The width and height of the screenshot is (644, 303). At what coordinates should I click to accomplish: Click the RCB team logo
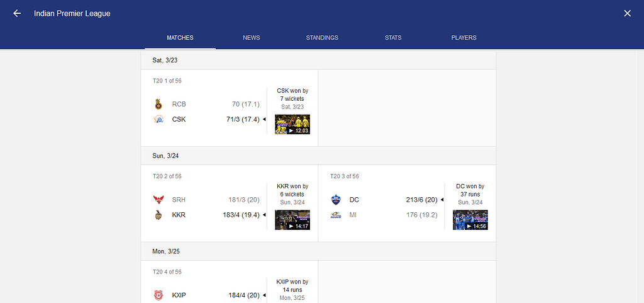point(158,105)
